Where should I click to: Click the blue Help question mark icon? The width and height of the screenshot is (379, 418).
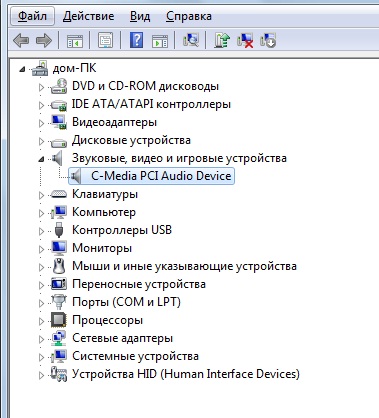tap(136, 40)
